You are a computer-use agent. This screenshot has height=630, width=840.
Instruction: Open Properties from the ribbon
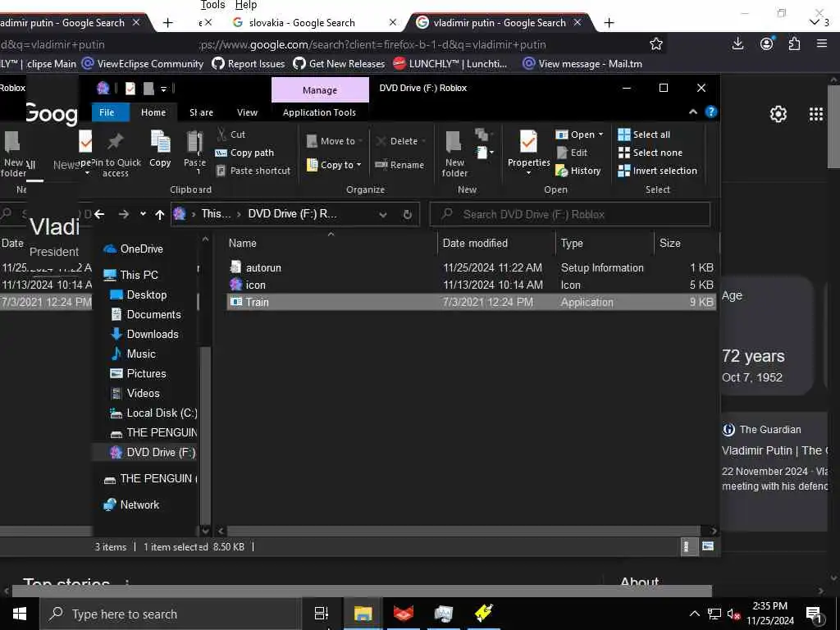point(528,153)
